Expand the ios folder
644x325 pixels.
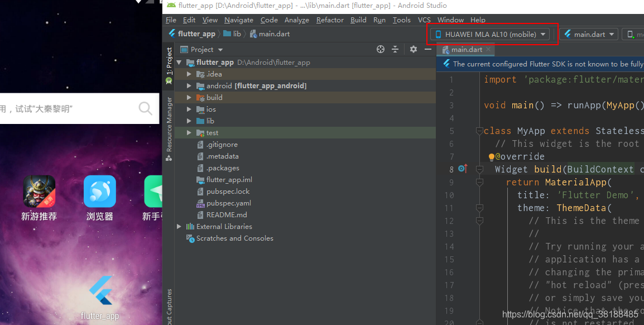tap(189, 109)
